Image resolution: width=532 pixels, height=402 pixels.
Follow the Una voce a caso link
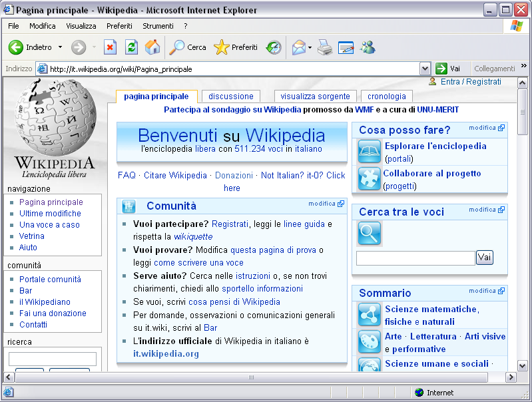coord(49,225)
